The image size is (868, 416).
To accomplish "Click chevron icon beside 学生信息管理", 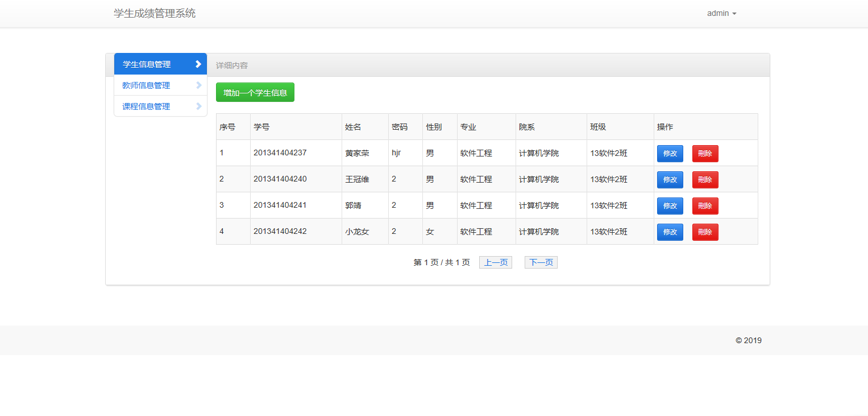I will (198, 64).
